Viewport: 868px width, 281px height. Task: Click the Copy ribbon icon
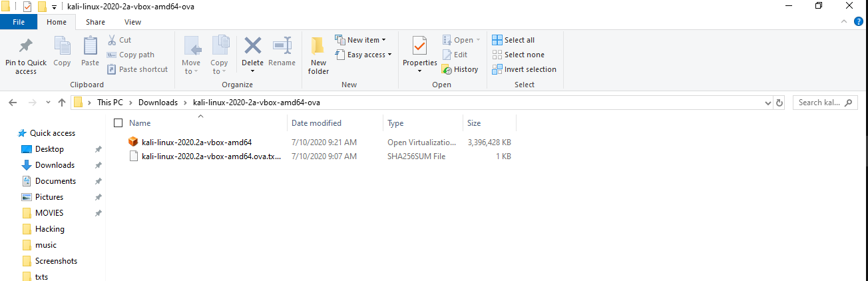point(62,46)
